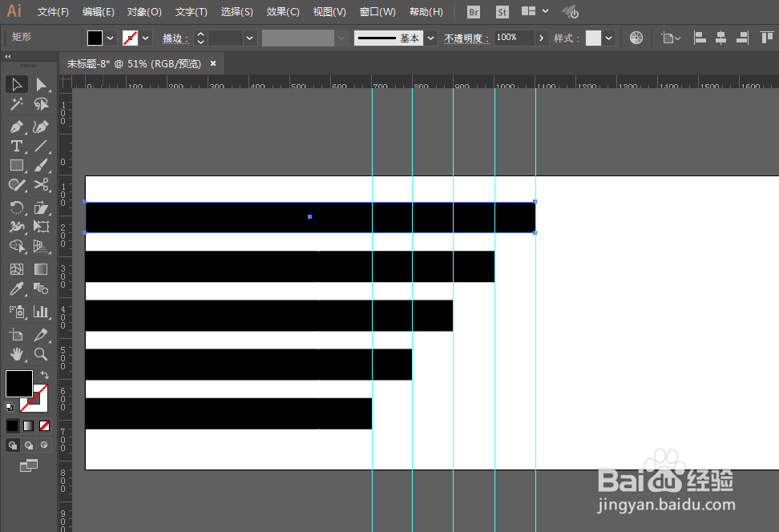Screen dimensions: 779x532
Task: Open the control bar stroke color dropdown
Action: [x=146, y=38]
